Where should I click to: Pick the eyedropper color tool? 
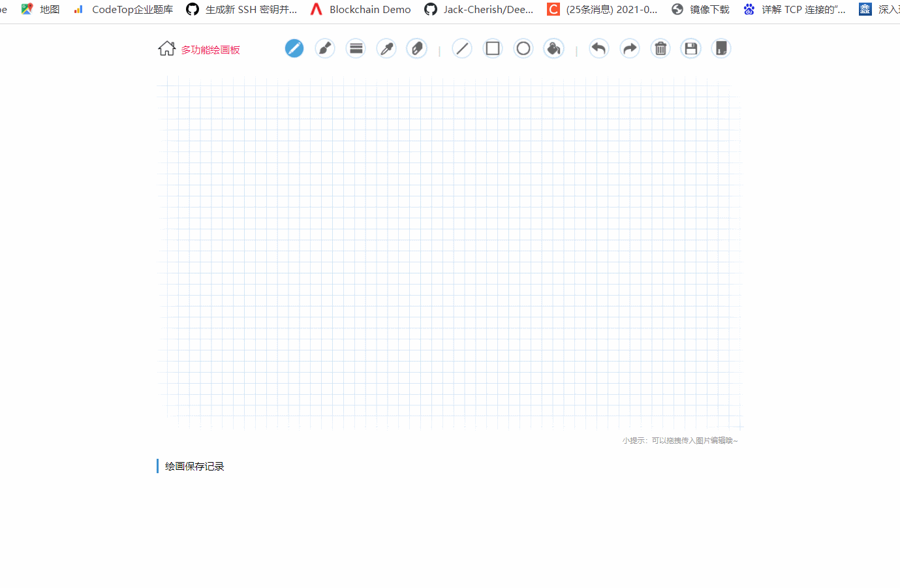pos(386,48)
